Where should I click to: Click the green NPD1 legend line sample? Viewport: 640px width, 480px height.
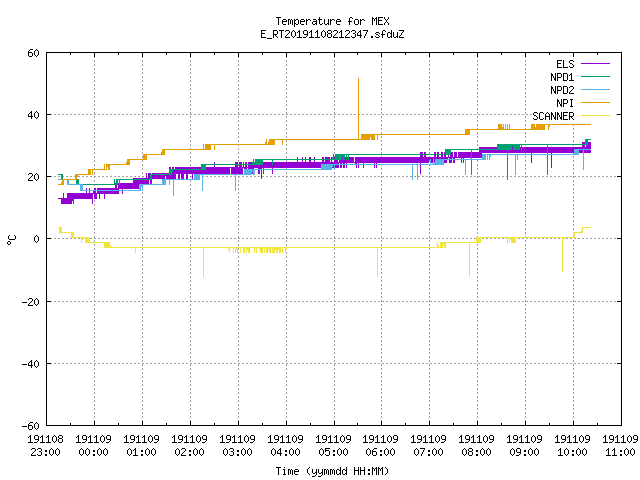coord(595,77)
